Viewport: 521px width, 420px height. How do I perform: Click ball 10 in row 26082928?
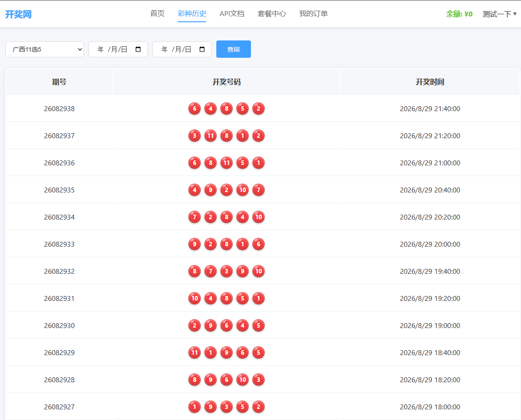pyautogui.click(x=243, y=380)
